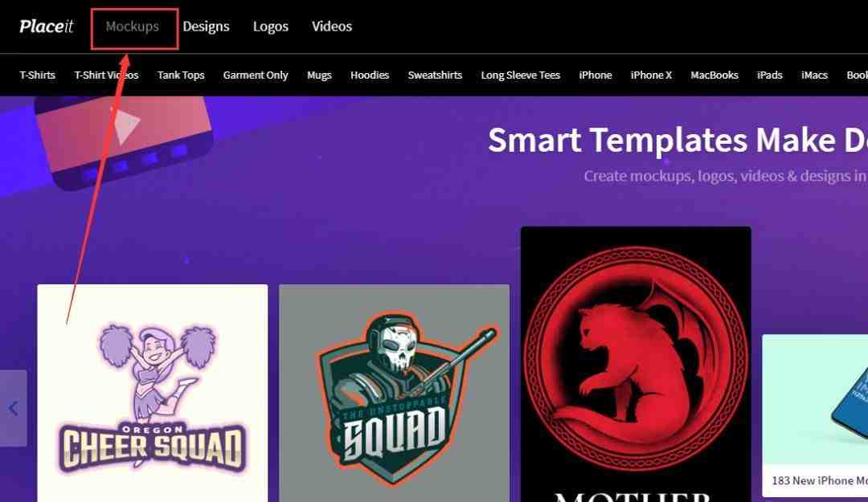The image size is (868, 502).
Task: Click the left carousel arrow
Action: point(14,409)
